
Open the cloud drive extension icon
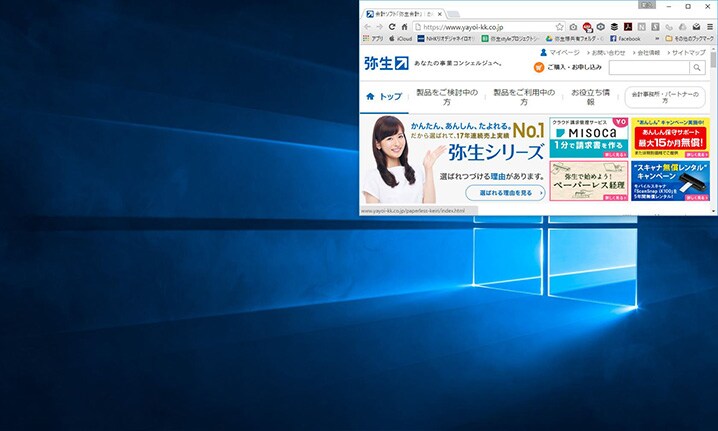coord(682,27)
